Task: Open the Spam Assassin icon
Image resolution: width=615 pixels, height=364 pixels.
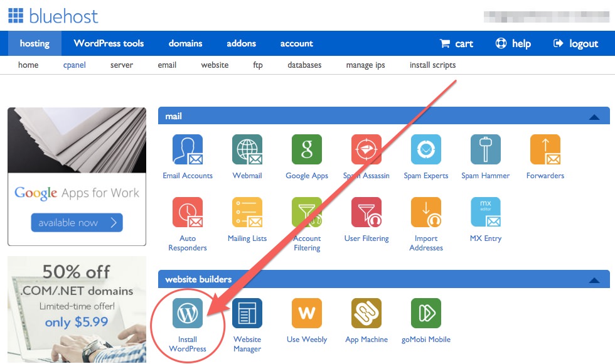Action: [x=366, y=149]
